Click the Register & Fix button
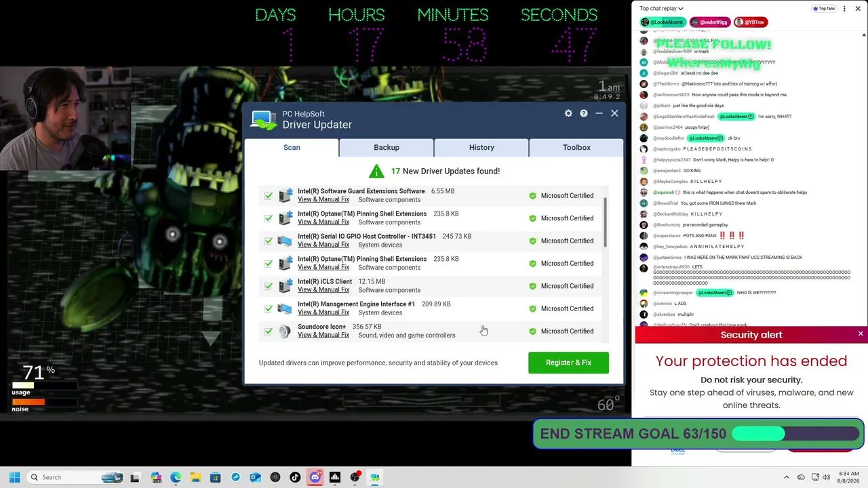The width and height of the screenshot is (868, 488). [568, 363]
